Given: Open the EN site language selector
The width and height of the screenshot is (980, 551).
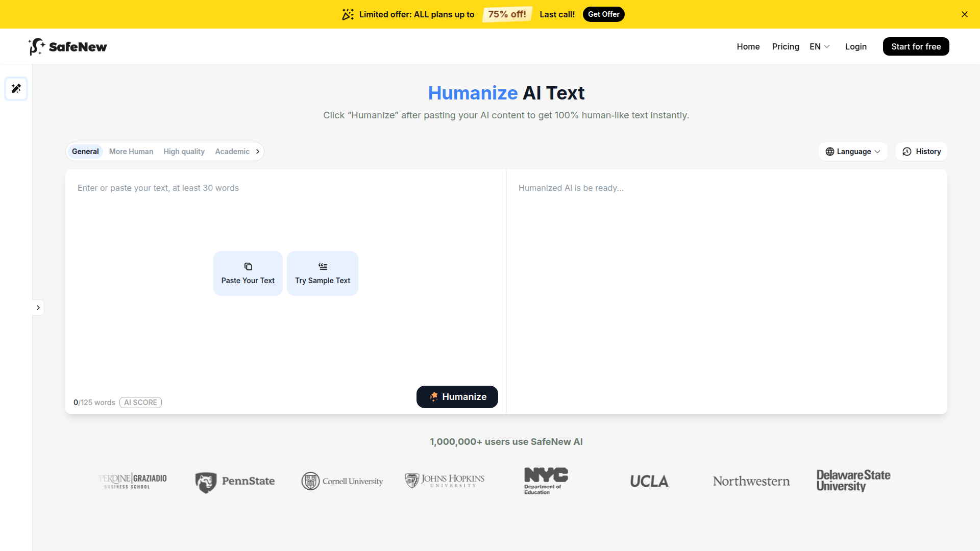Looking at the screenshot, I should click(820, 46).
